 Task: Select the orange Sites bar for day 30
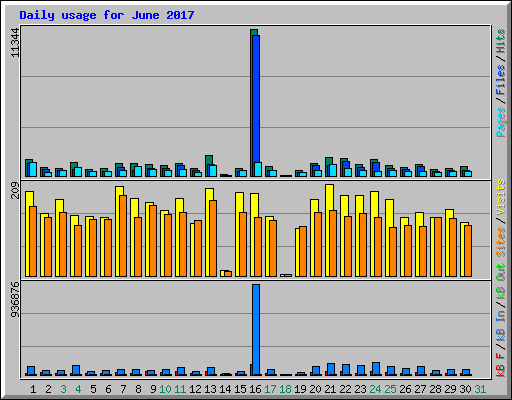tap(468, 251)
